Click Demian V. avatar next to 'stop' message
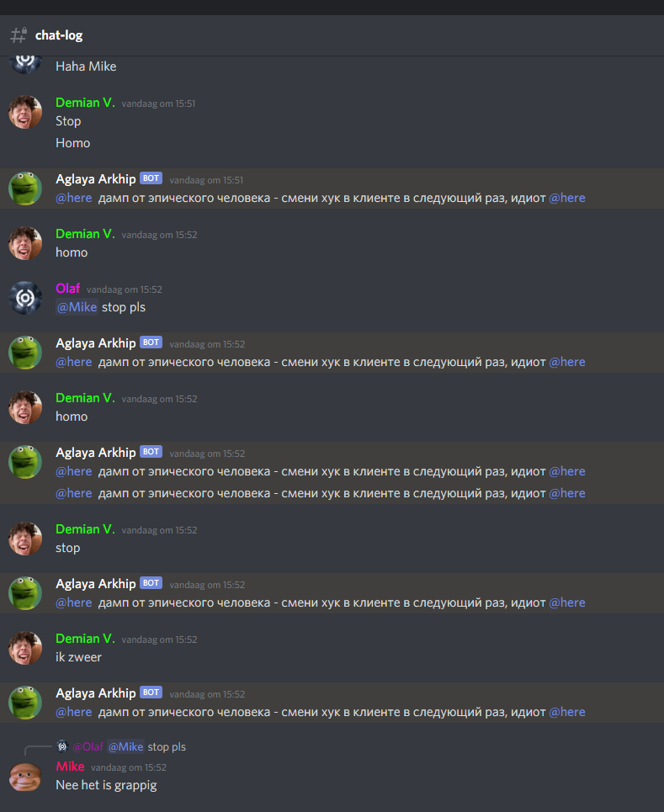 (x=25, y=539)
